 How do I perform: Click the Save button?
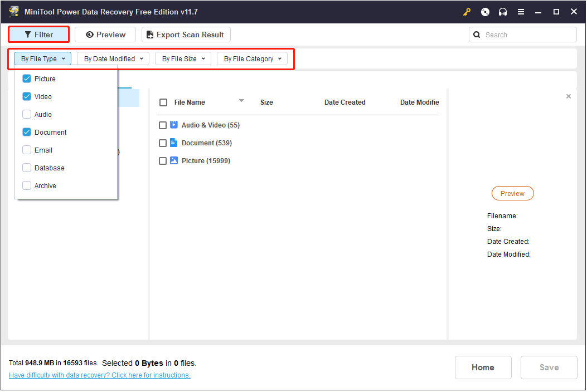click(x=549, y=367)
